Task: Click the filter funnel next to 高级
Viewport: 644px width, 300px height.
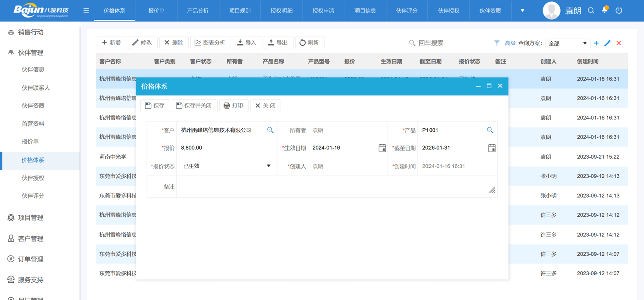Action: point(496,43)
